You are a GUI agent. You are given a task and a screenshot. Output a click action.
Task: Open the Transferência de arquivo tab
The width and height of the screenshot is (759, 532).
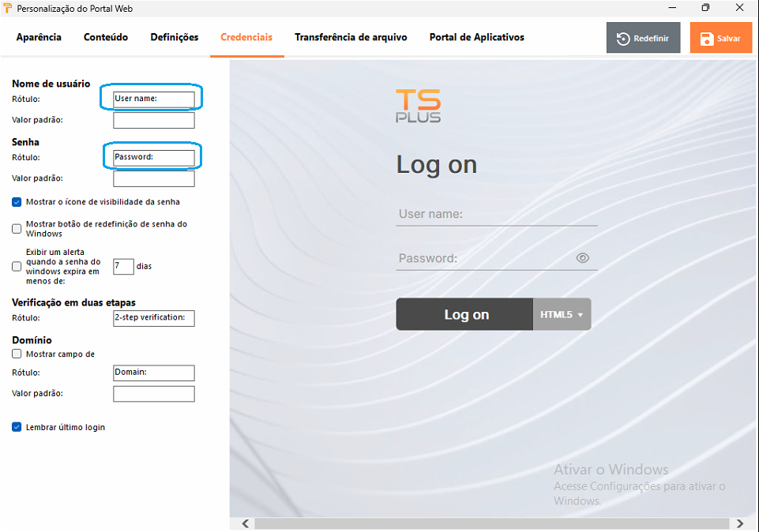pyautogui.click(x=351, y=37)
